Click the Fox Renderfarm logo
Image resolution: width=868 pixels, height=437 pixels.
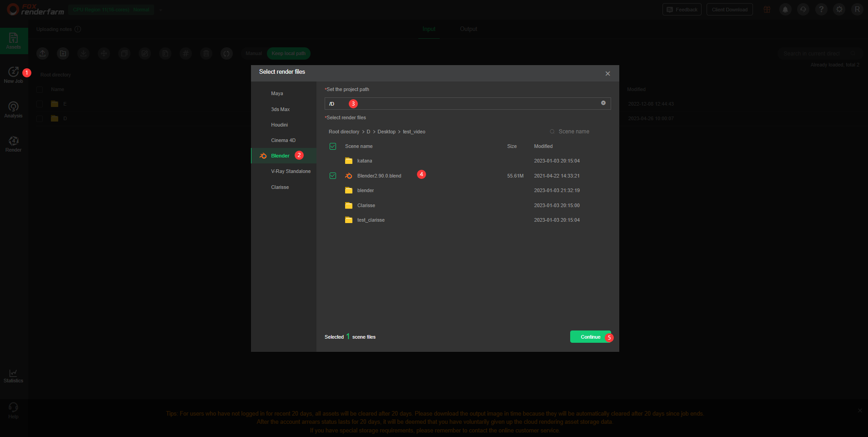pyautogui.click(x=35, y=10)
